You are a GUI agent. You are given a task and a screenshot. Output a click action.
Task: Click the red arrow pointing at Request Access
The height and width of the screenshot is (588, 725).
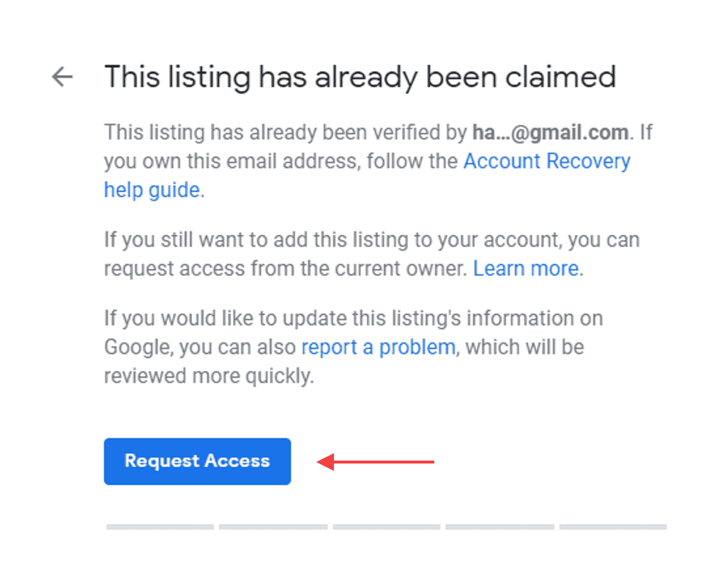pos(376,462)
